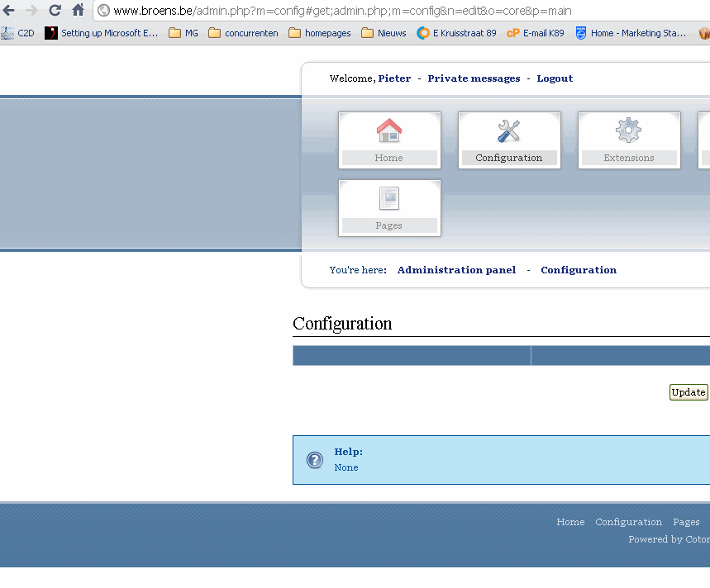This screenshot has width=710, height=588.
Task: Click the Powered by Cotonti footer link
Action: [669, 539]
